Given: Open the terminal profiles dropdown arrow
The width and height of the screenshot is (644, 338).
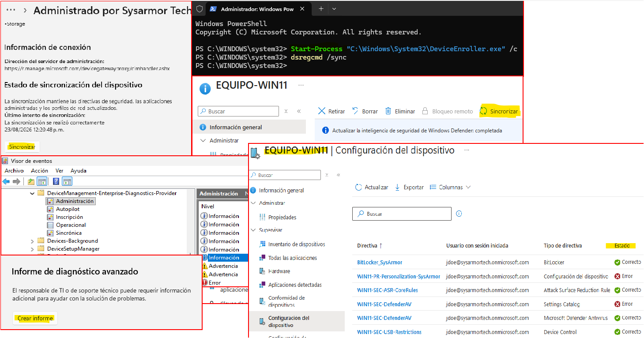Looking at the screenshot, I should (334, 9).
